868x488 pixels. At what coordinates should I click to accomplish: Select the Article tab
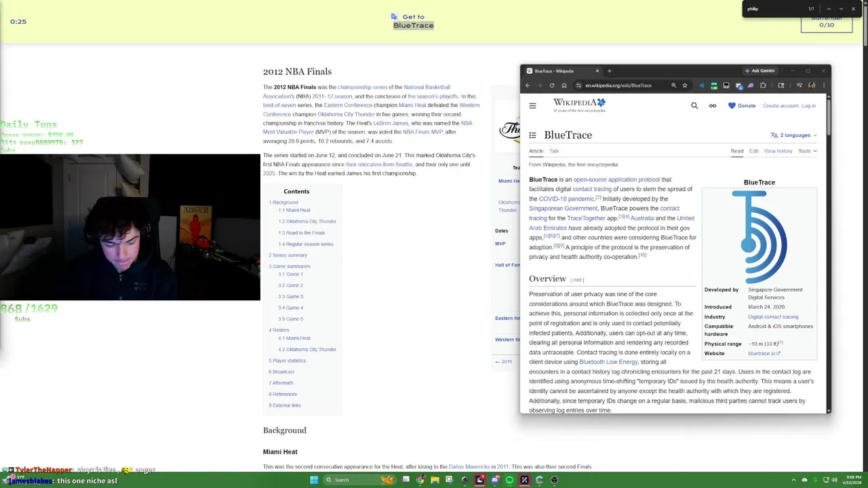pyautogui.click(x=536, y=151)
